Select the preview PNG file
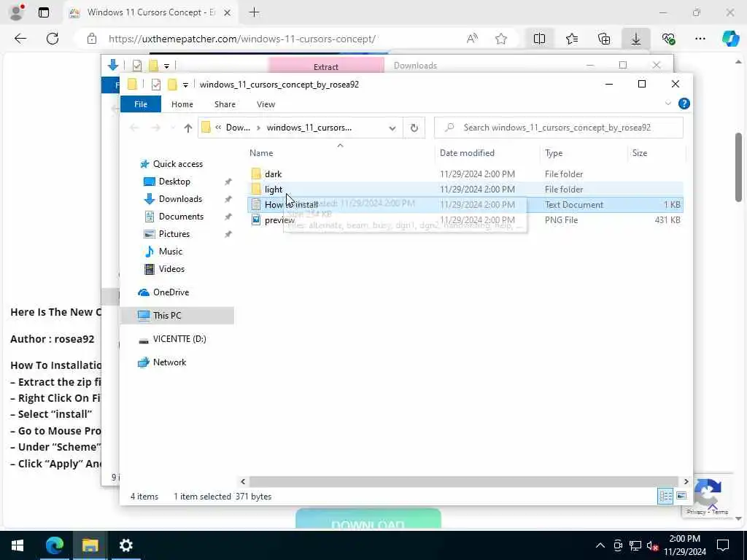This screenshot has width=747, height=560. point(279,219)
